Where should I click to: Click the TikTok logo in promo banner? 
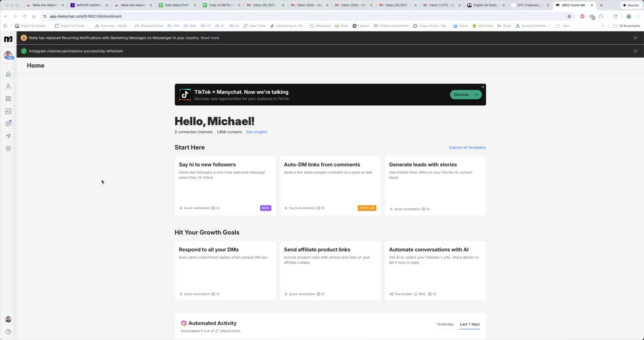tap(185, 95)
